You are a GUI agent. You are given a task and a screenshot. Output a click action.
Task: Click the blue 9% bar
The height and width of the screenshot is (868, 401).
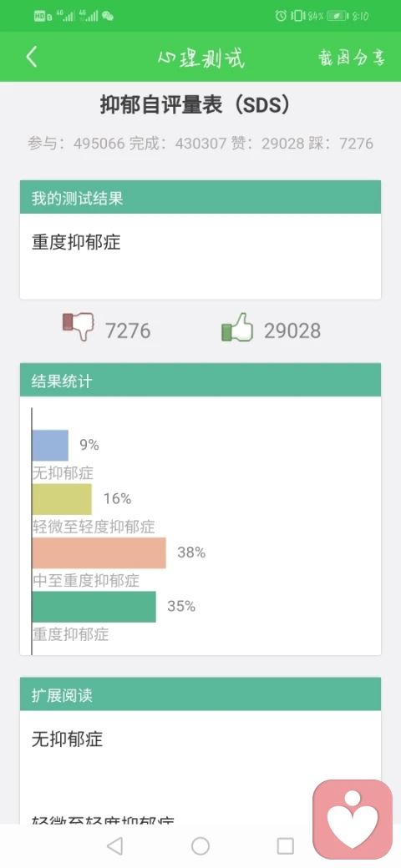tap(50, 446)
